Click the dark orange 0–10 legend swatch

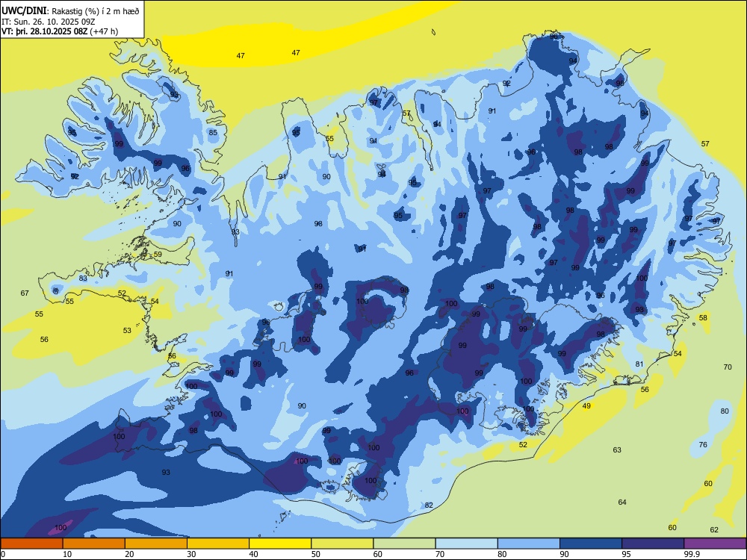point(31,544)
